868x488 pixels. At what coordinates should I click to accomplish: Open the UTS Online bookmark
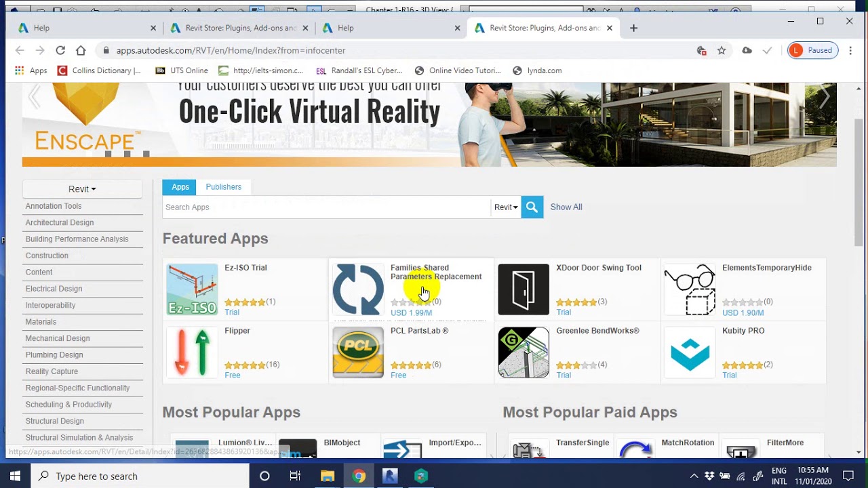click(182, 70)
